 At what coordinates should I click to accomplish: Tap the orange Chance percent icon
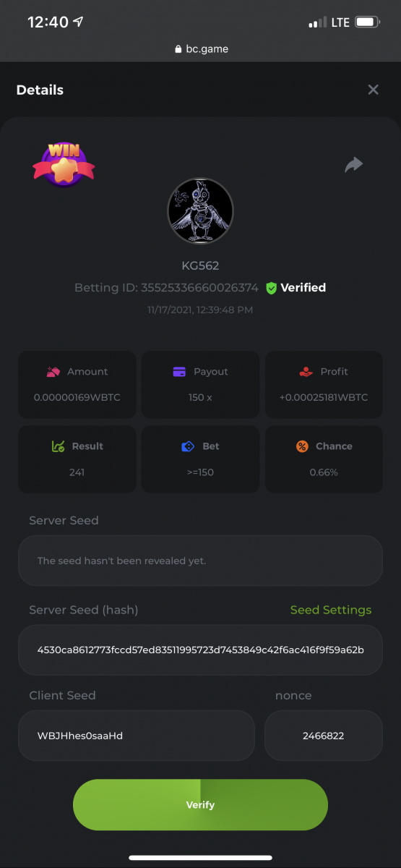302,446
